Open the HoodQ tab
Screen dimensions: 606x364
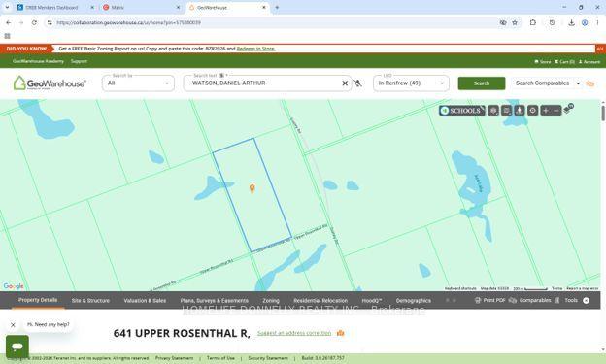tap(372, 301)
